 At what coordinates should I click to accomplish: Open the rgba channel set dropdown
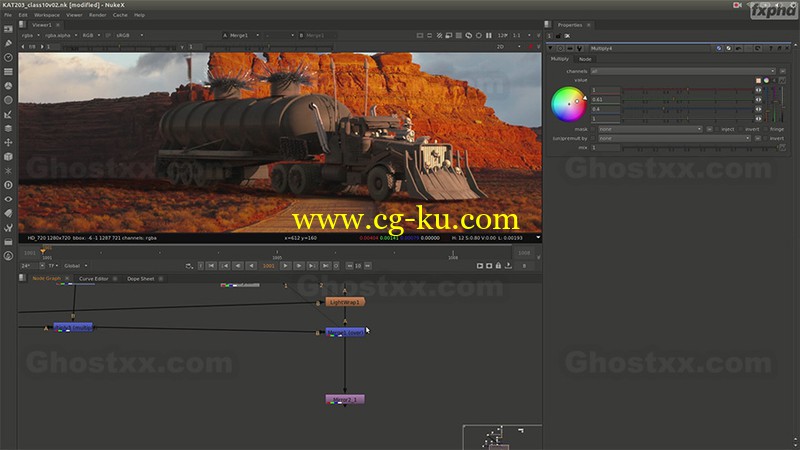[31, 35]
